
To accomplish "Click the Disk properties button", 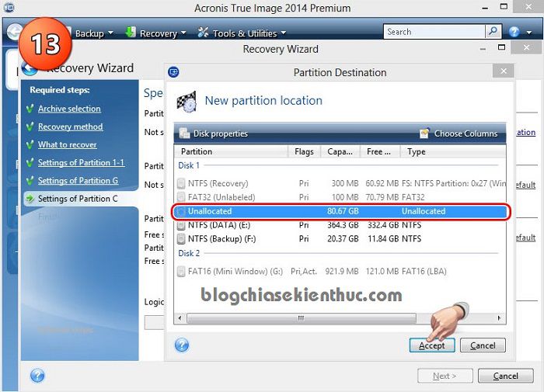I will click(214, 134).
